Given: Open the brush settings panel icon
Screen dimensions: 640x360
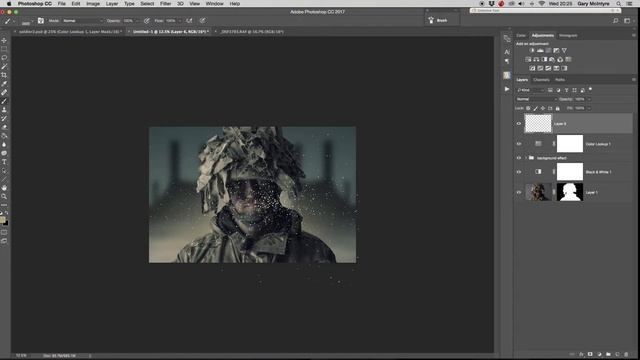Looking at the screenshot, I should point(41,20).
